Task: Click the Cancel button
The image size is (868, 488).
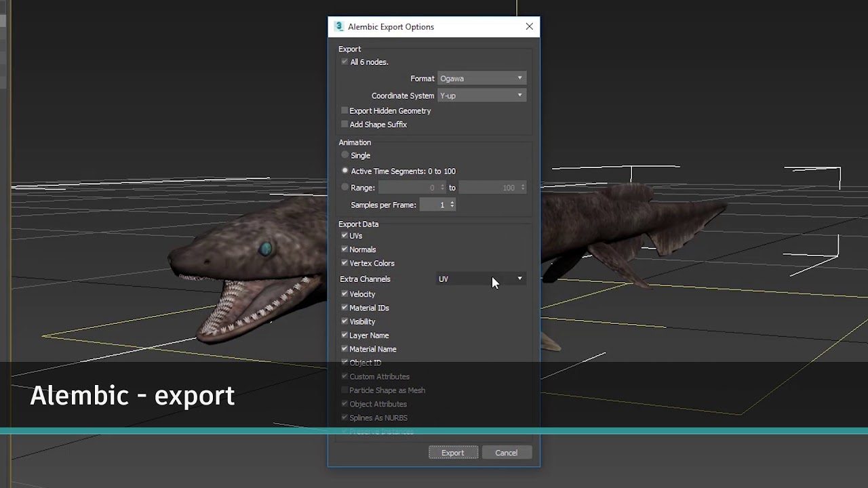Action: coord(507,453)
